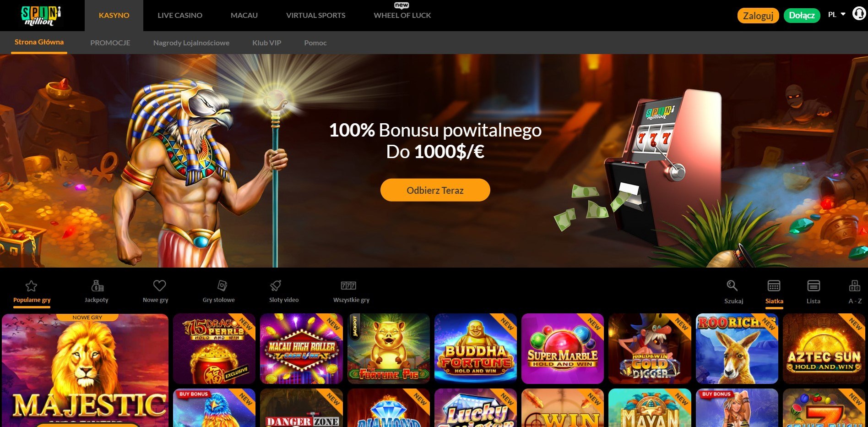
Task: Open the Wheel of Luck tab
Action: 402,16
